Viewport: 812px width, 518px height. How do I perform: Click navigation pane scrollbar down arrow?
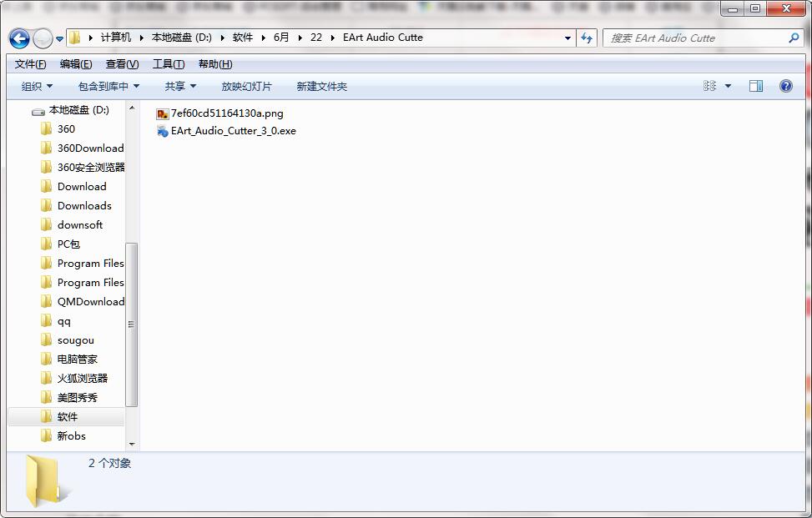click(x=132, y=444)
